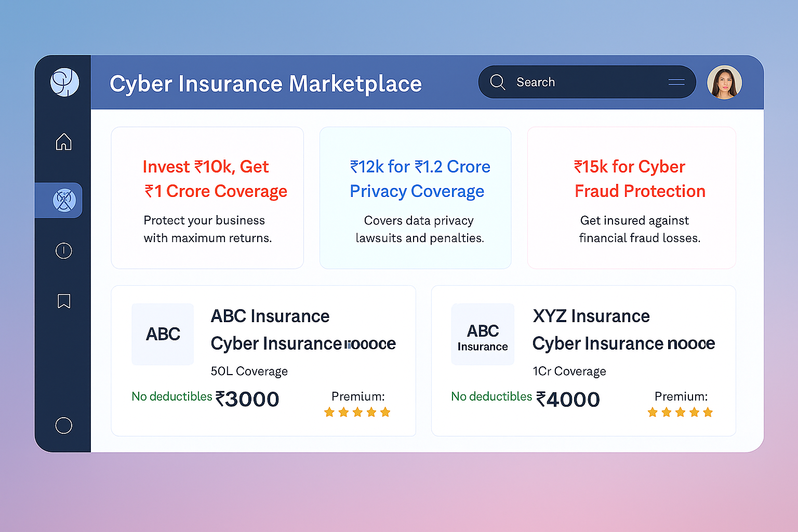Click the XYZ listing's ABC Insurance logo

pos(483,334)
